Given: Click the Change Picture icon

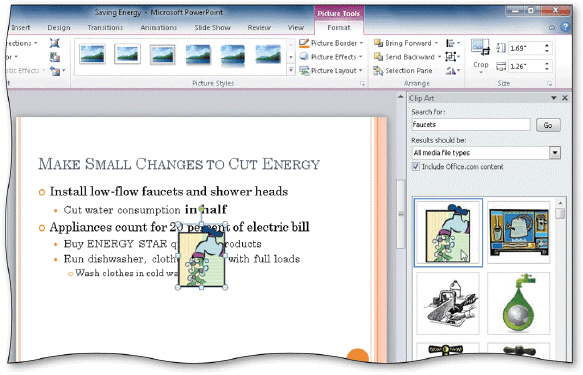Looking at the screenshot, I should click(55, 57).
